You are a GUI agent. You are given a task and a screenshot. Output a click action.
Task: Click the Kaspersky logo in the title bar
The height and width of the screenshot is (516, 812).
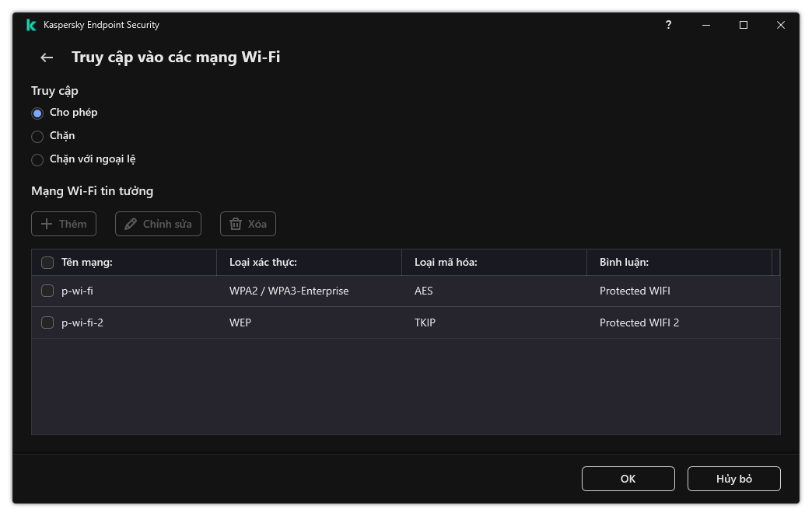coord(30,25)
